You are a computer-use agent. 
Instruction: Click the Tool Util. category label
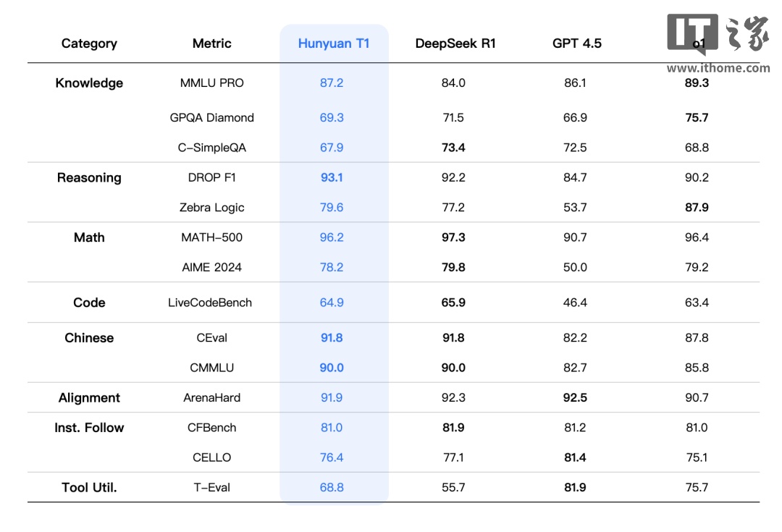89,488
